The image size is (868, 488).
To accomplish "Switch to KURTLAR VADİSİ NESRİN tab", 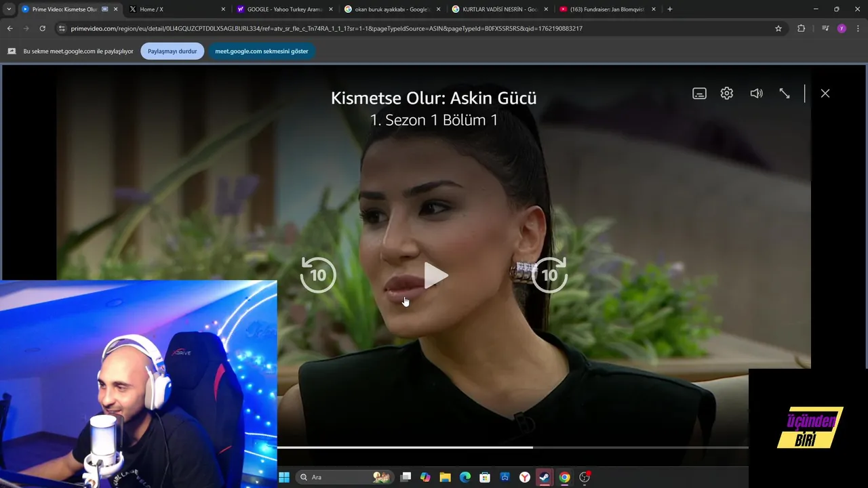I will (498, 9).
